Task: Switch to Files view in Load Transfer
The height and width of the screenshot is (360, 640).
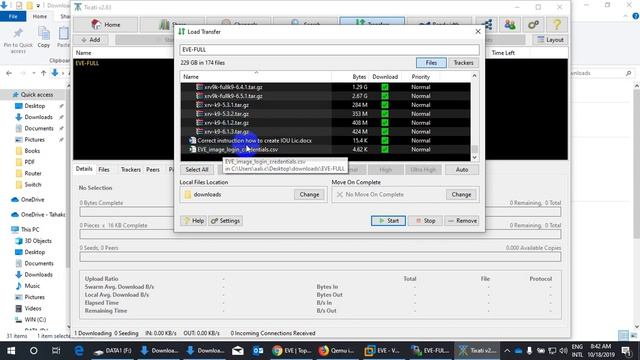Action: click(x=431, y=63)
